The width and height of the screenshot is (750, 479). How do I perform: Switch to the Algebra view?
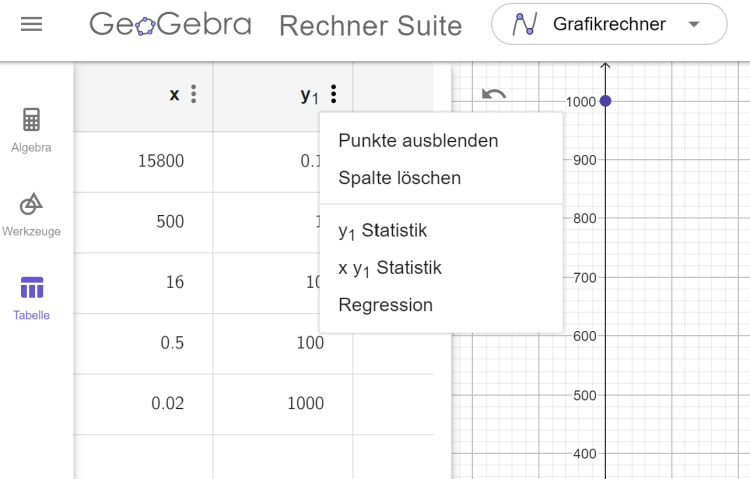pos(31,130)
